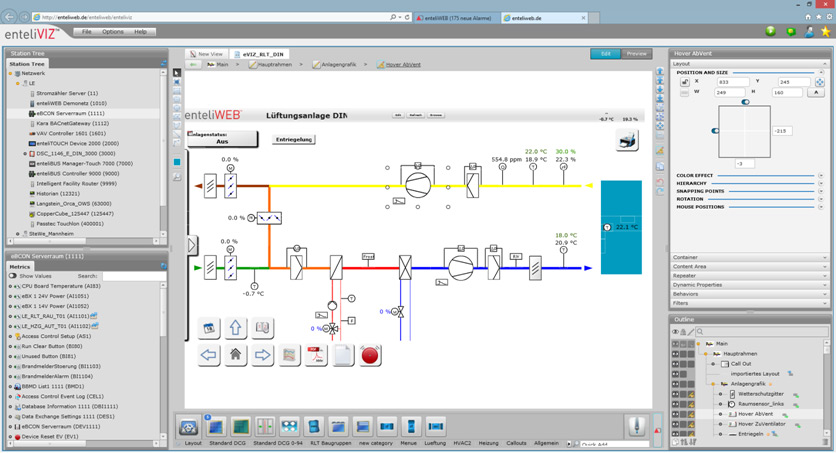Viewport: 836px width, 453px height.
Task: Toggle visibility of Hauptrahmen in Outline
Action: (676, 354)
